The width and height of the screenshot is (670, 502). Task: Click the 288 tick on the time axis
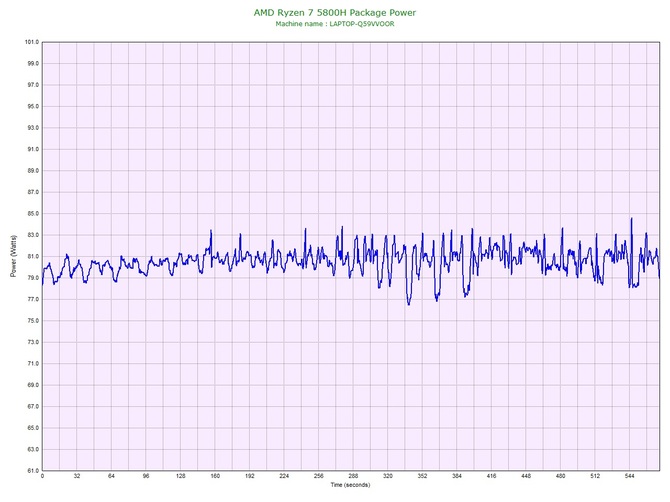click(x=353, y=476)
